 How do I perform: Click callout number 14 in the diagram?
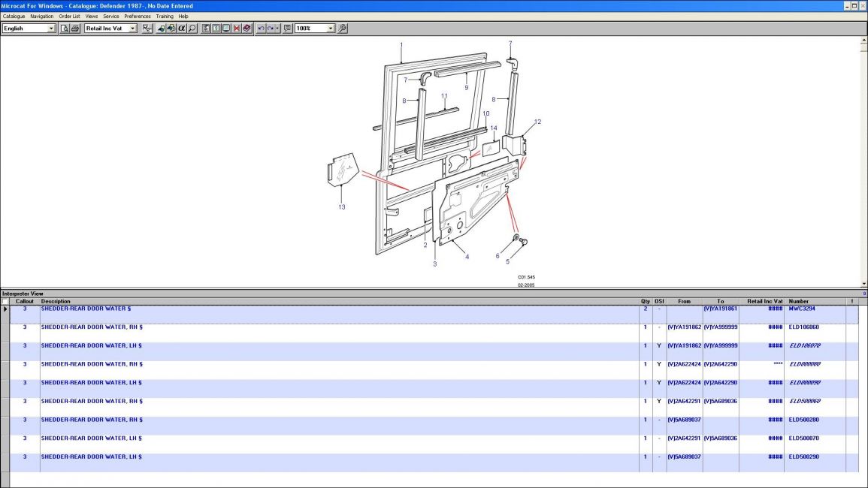click(493, 128)
